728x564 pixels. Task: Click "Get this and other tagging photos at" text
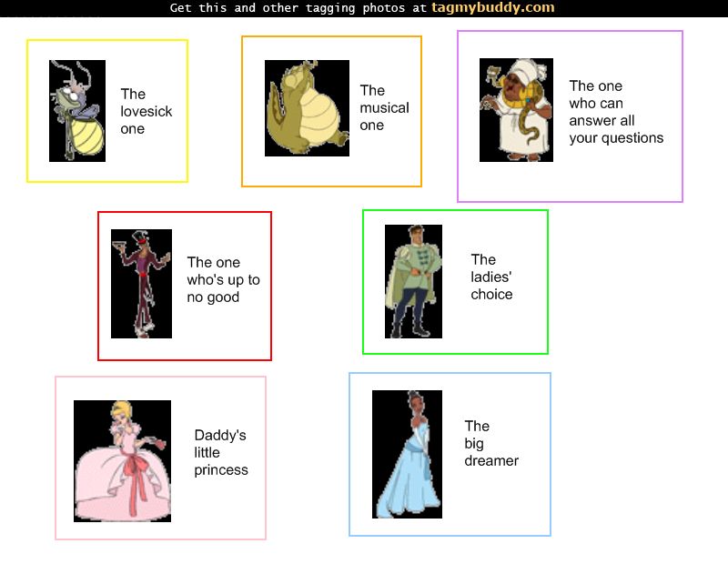(298, 8)
